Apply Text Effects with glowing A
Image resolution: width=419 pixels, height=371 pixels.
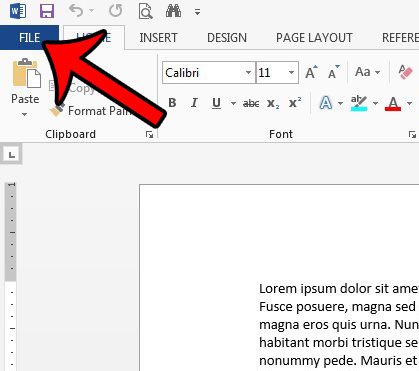click(x=326, y=103)
